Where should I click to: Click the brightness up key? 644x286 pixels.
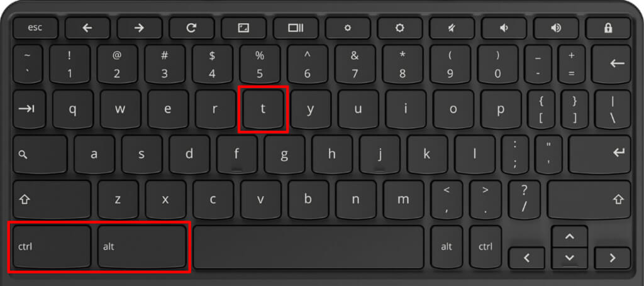(399, 28)
